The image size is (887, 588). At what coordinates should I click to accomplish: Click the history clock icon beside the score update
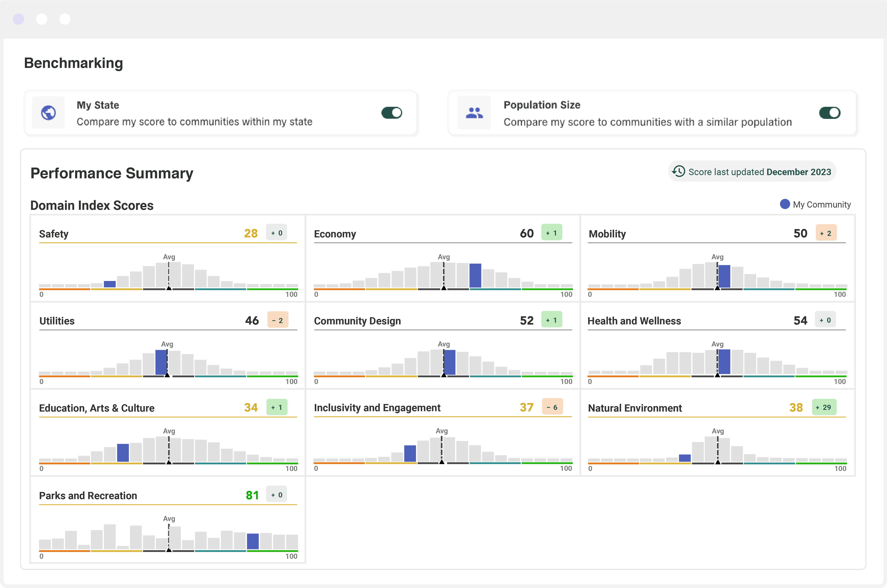coord(678,171)
